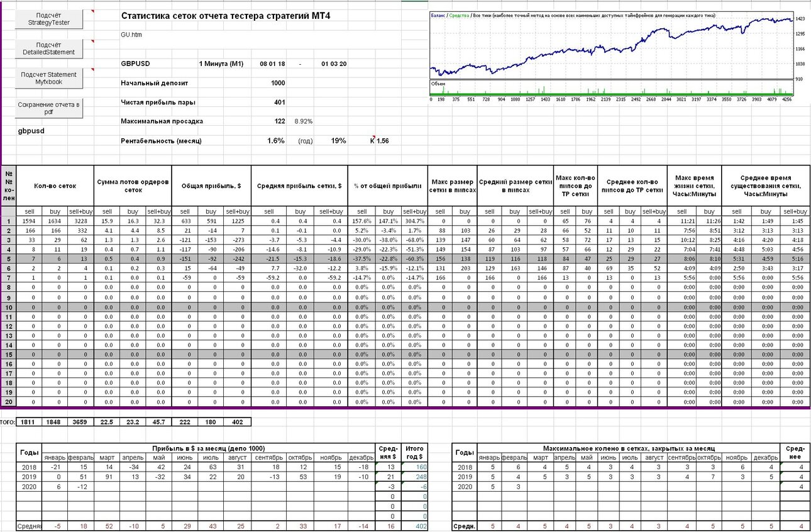The height and width of the screenshot is (532, 811).
Task: Select the GU.htm file name cell
Action: 131,35
